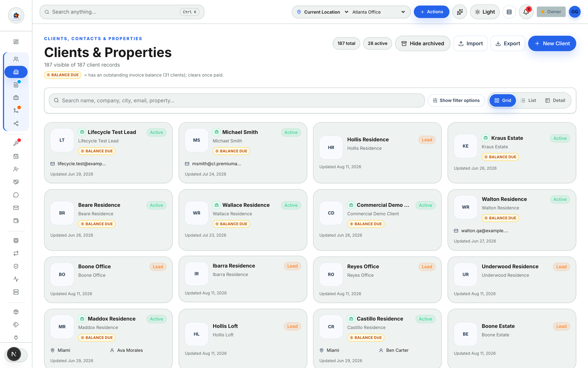This screenshot has height=368, width=588.
Task: Click the list panel icon beside Light
Action: [509, 12]
